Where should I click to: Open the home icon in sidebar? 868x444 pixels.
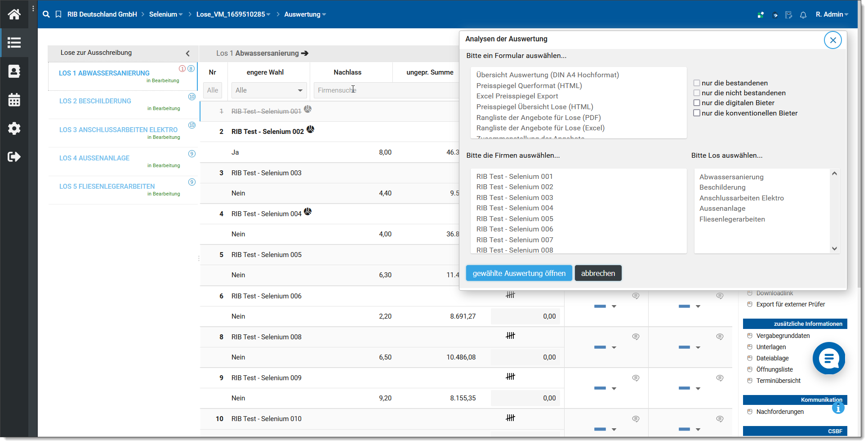(x=14, y=14)
